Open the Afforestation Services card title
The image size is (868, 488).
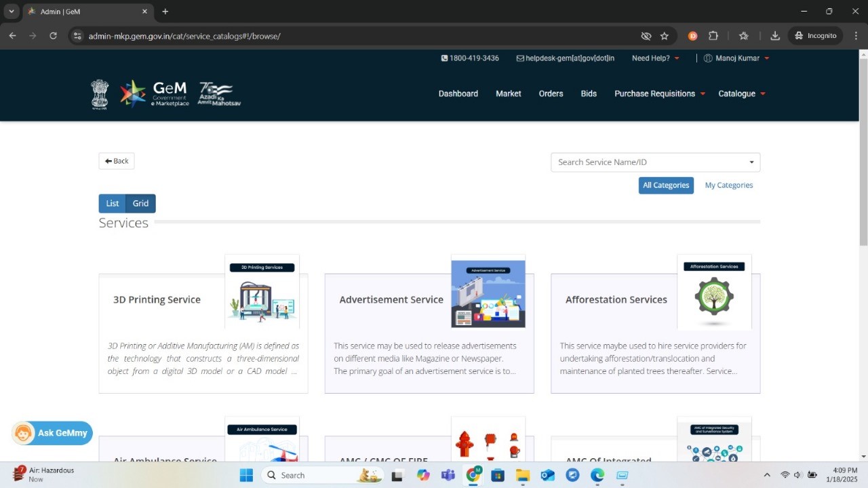click(616, 299)
